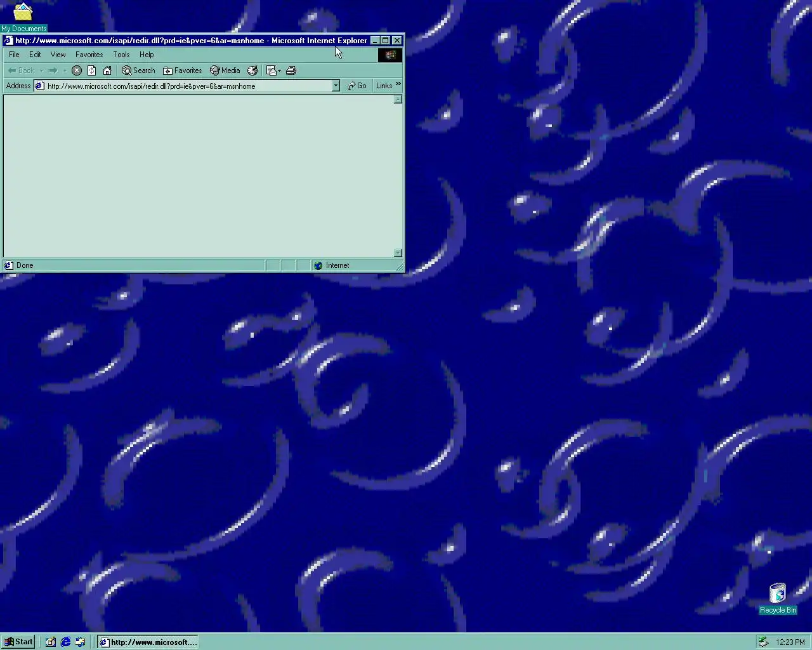
Task: Show the History pane
Action: pyautogui.click(x=252, y=70)
